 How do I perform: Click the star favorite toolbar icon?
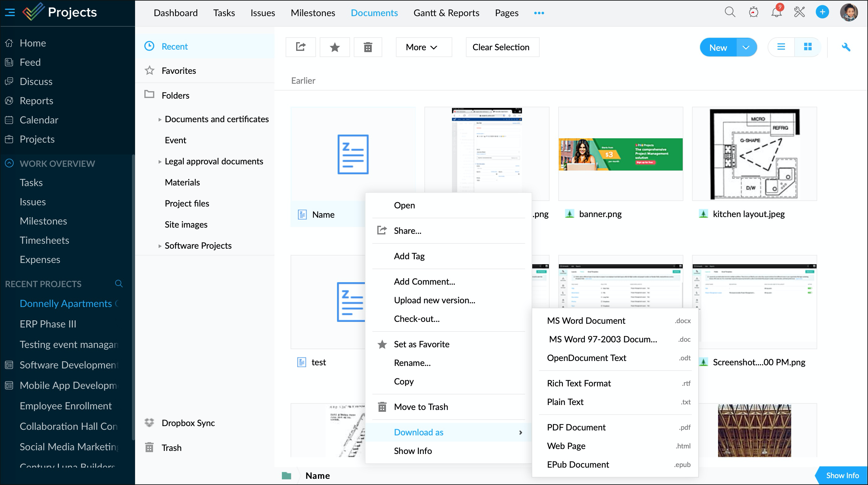(x=334, y=47)
